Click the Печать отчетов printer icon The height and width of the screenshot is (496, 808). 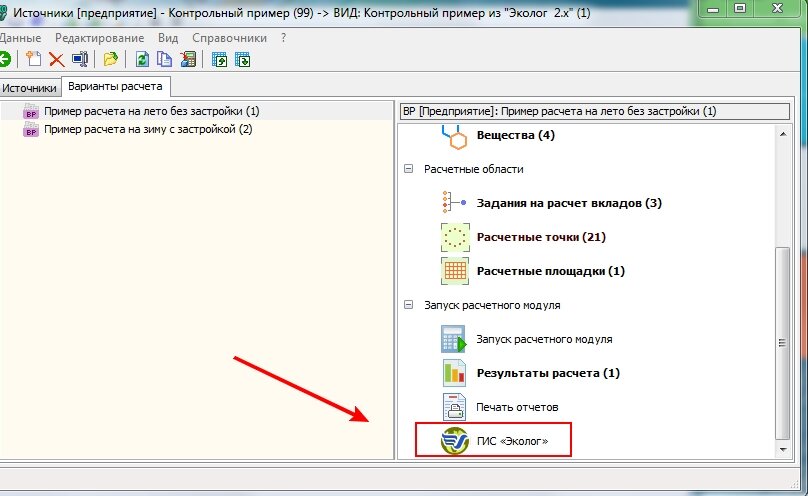454,407
